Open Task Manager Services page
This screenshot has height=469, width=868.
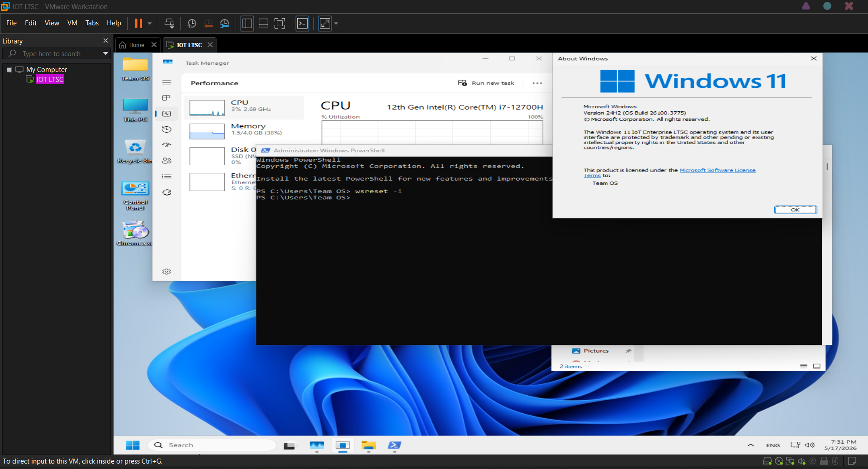pyautogui.click(x=166, y=192)
